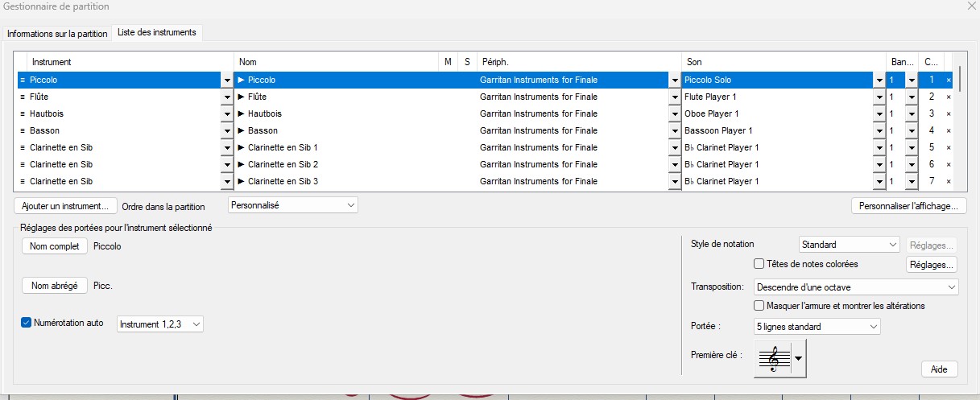Click drag handle icon of Clarinette en Sib 3 row
This screenshot has height=400, width=980.
tap(23, 182)
